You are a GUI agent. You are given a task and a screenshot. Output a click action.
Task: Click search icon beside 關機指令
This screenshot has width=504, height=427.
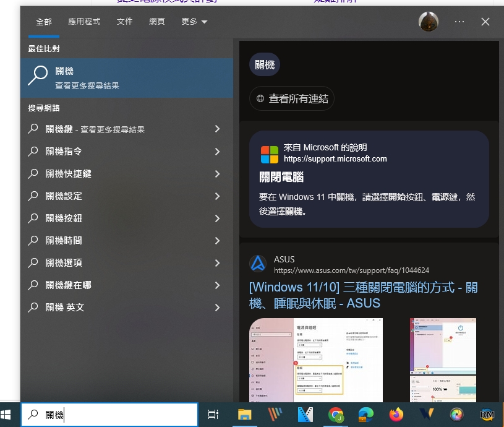click(33, 151)
